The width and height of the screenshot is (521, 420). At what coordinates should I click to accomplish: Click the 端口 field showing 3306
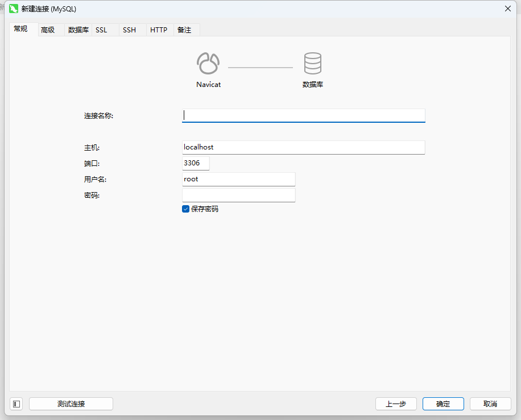(196, 163)
